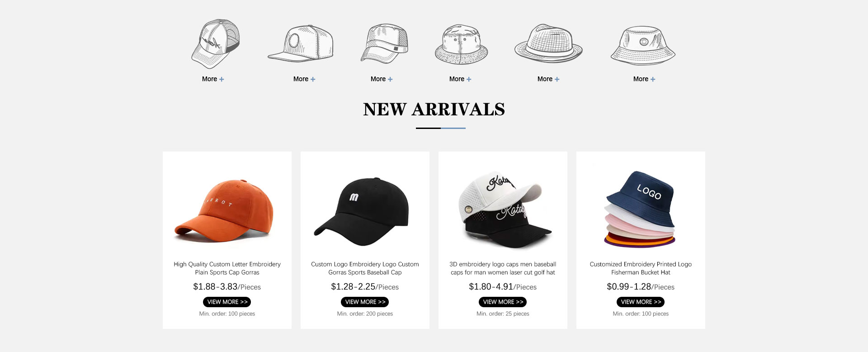
Task: Click VIEW MORE for the orange sports cap
Action: [x=227, y=302]
